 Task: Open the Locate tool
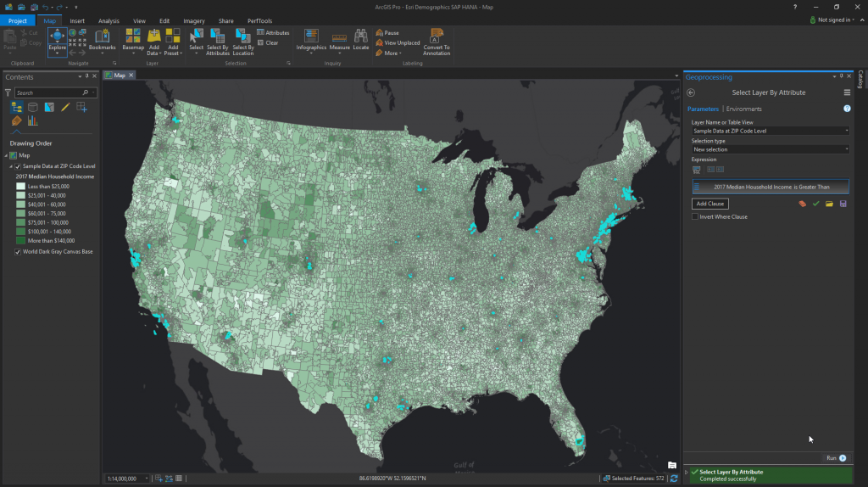pyautogui.click(x=361, y=41)
